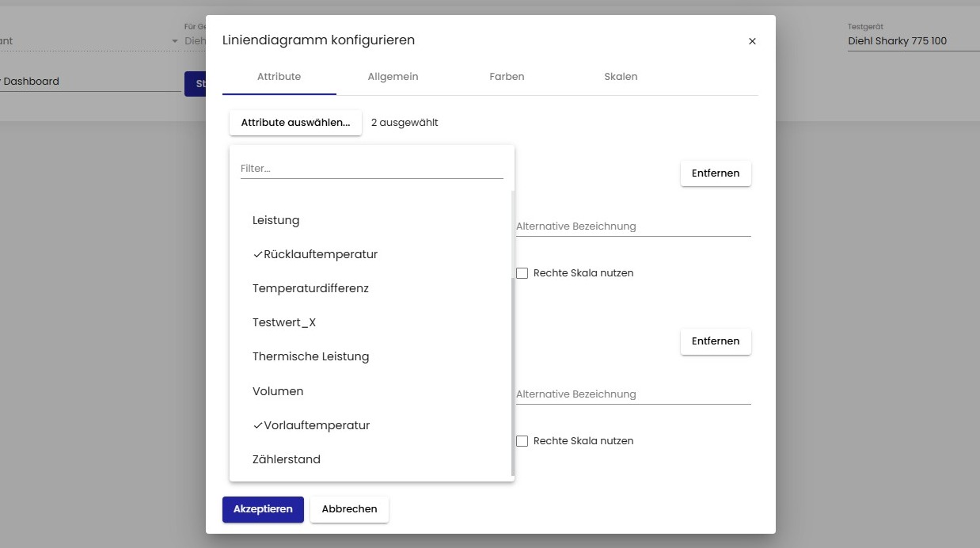Image resolution: width=980 pixels, height=548 pixels.
Task: Close the Liniendiagramm konfigurieren dialog
Action: [x=752, y=41]
